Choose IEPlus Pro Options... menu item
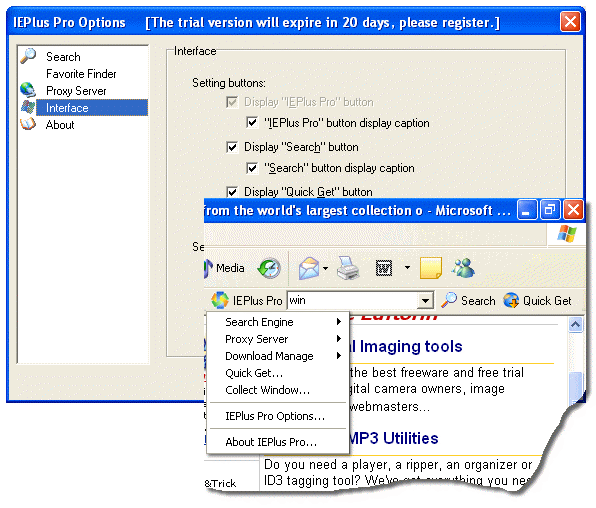596x508 pixels. (x=278, y=416)
